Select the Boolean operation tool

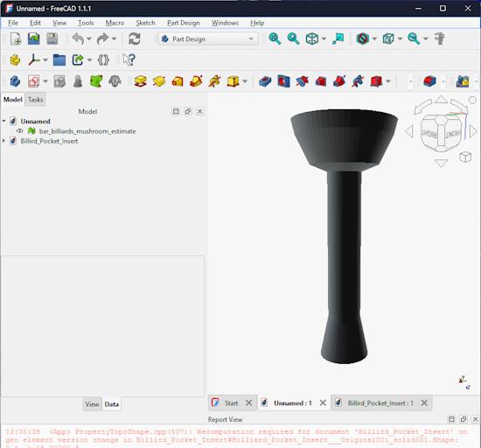tap(463, 81)
